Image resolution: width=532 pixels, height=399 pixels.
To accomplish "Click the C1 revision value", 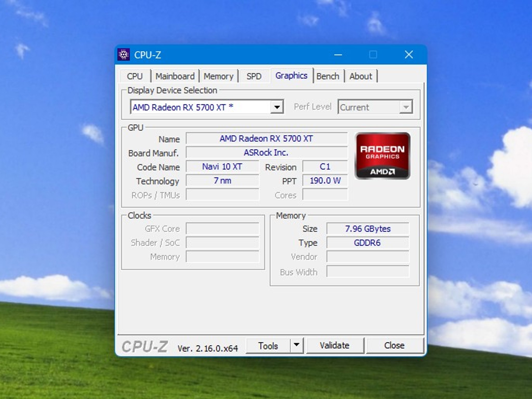I will coord(325,167).
